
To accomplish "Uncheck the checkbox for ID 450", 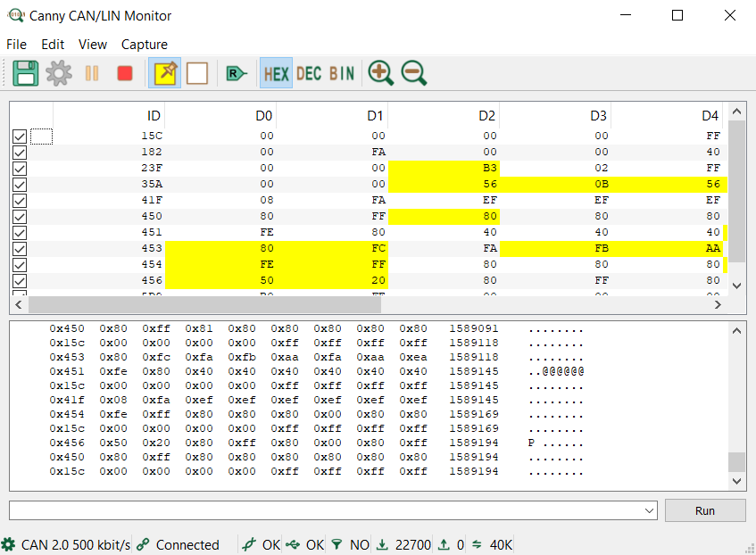I will click(x=20, y=217).
